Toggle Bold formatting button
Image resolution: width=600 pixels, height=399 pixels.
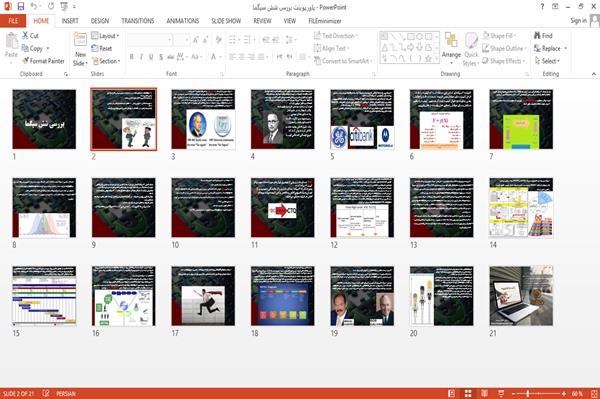(x=132, y=57)
